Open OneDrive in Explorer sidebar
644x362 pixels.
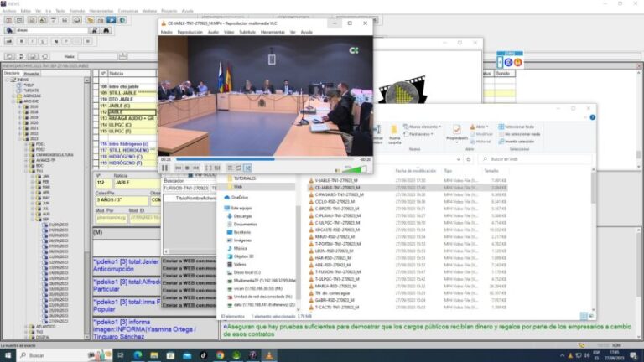point(240,197)
